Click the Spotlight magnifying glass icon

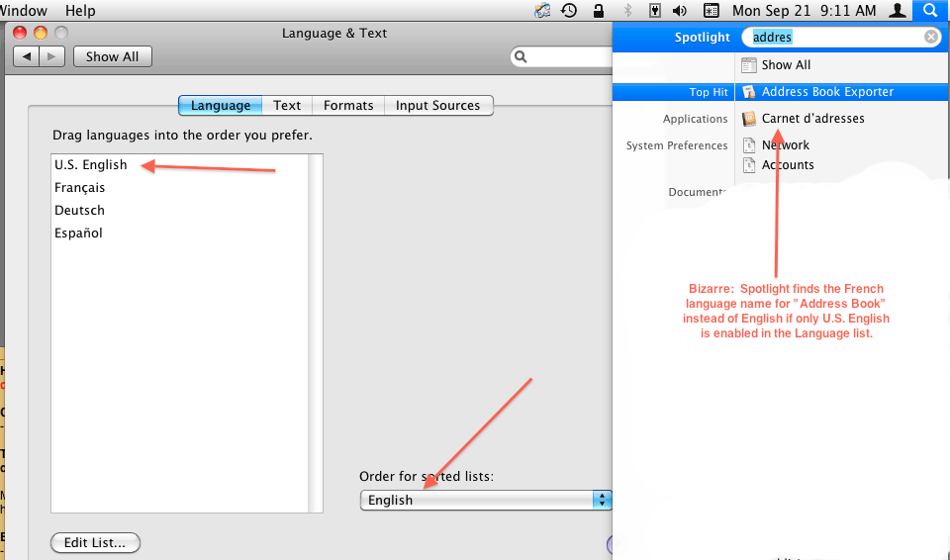coord(930,10)
